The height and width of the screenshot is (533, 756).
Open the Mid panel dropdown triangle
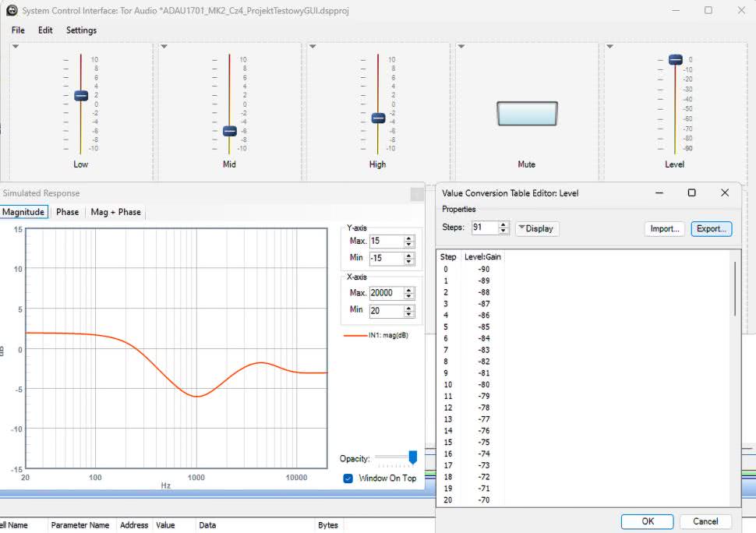(164, 48)
